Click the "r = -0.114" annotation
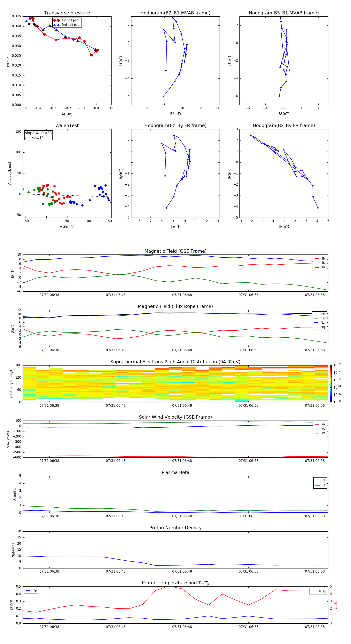The width and height of the screenshot is (351, 644). (x=35, y=137)
